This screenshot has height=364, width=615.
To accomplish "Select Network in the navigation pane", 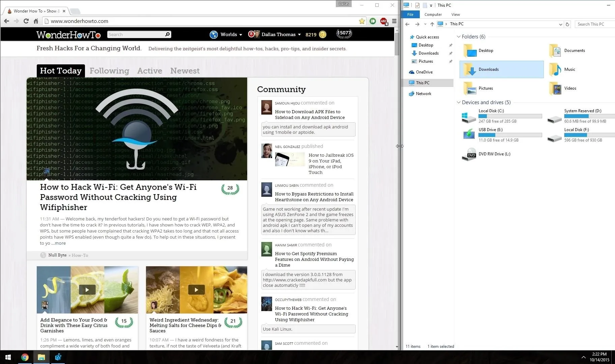I will 423,94.
